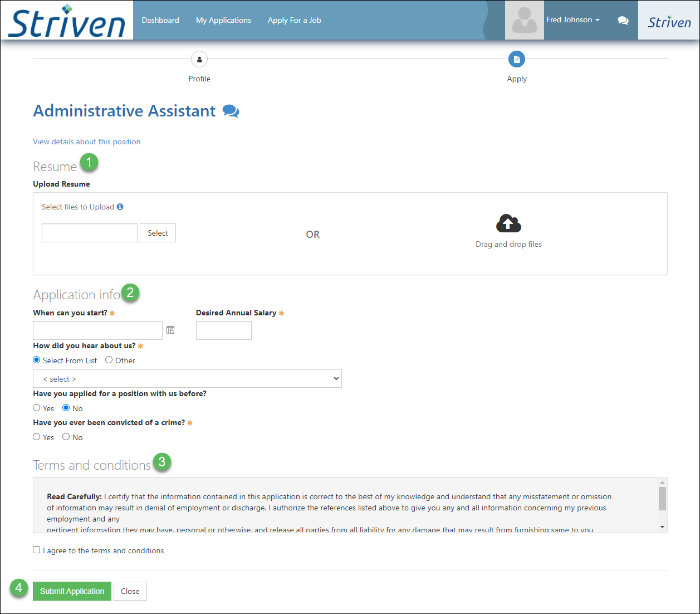The height and width of the screenshot is (614, 700).
Task: Click the Select file button
Action: coord(158,233)
